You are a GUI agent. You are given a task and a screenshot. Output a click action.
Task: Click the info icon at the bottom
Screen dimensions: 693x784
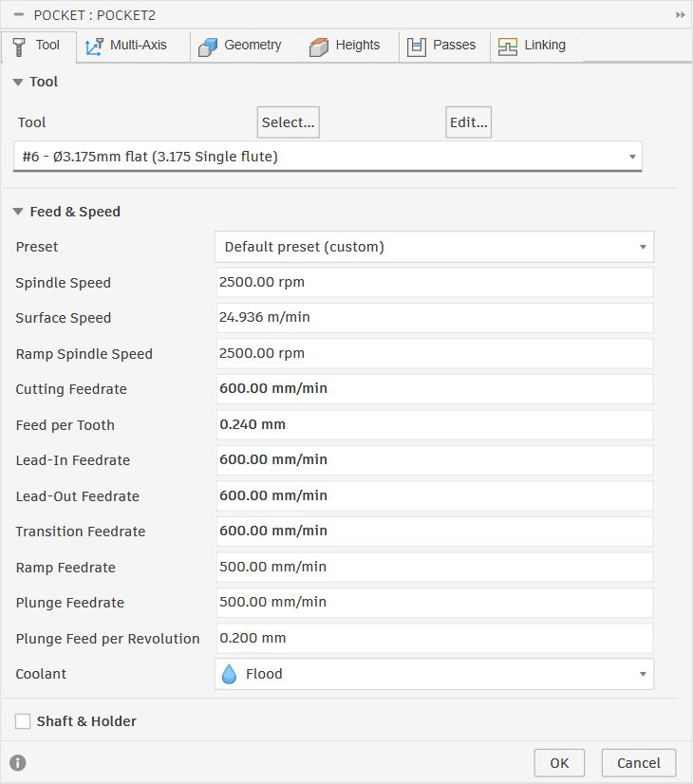pyautogui.click(x=18, y=762)
